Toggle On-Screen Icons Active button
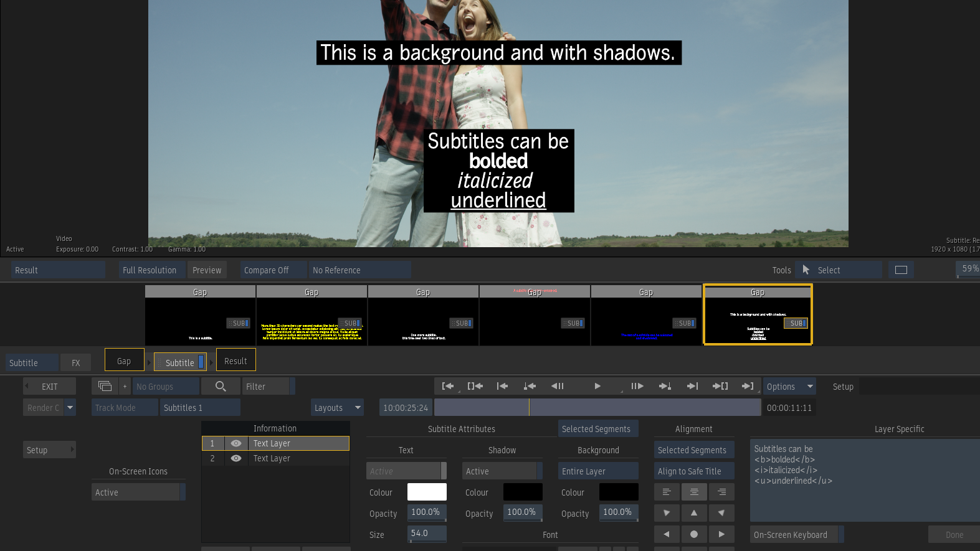Viewport: 980px width, 551px height. 138,492
